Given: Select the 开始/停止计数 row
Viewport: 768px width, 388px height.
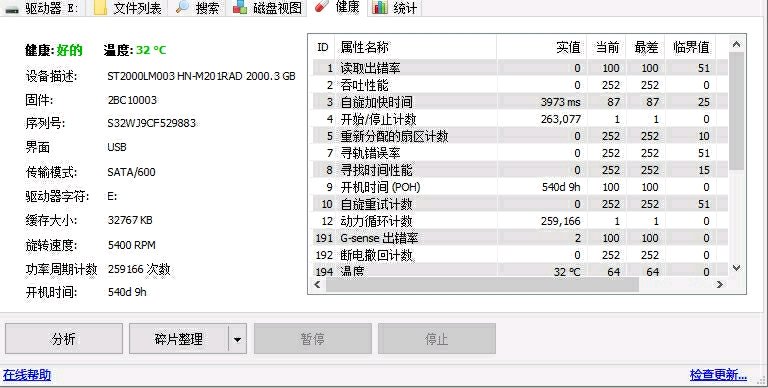Looking at the screenshot, I should point(520,119).
